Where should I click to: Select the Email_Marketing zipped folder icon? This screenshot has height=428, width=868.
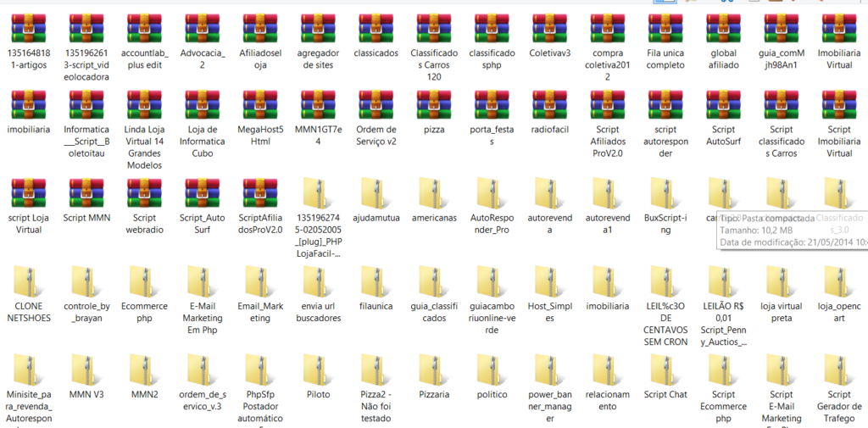(260, 281)
